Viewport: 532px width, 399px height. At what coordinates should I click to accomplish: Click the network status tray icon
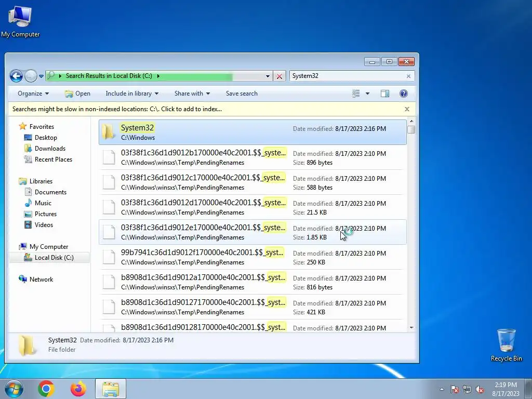tap(467, 390)
